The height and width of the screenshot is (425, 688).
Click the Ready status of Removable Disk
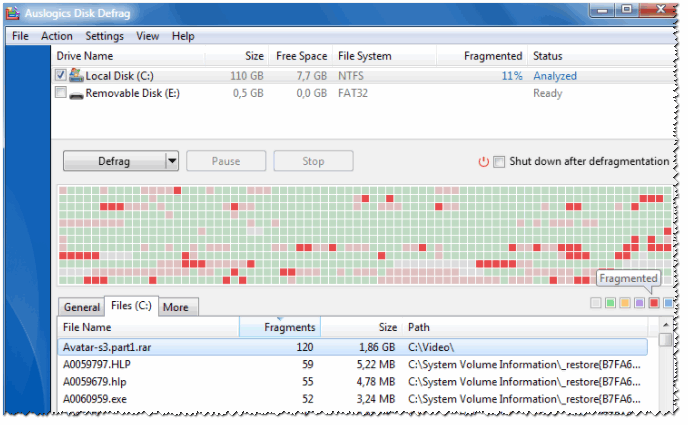pyautogui.click(x=548, y=93)
